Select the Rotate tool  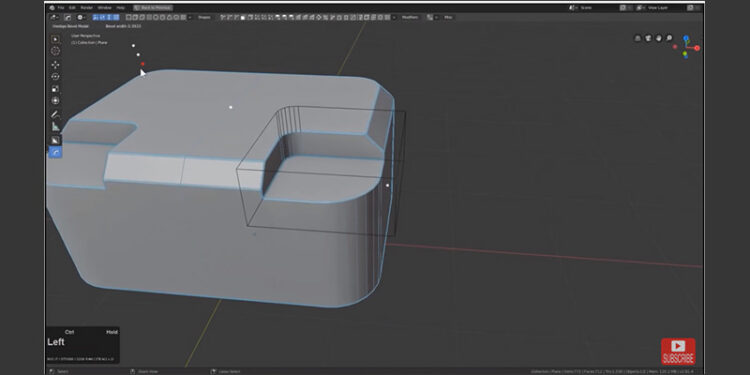click(x=55, y=77)
